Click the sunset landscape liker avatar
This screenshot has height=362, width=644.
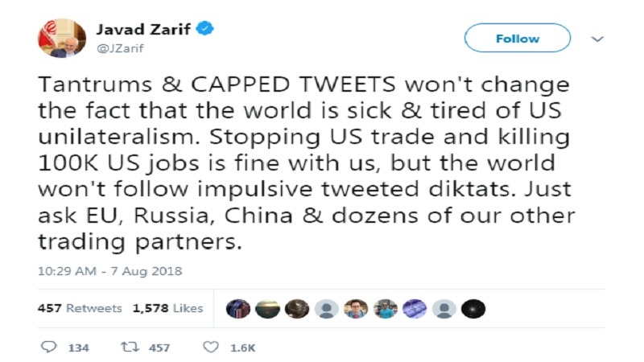pos(266,308)
